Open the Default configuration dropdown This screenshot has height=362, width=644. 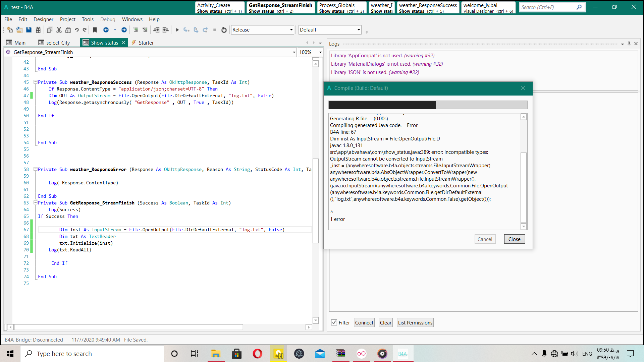[x=357, y=29]
